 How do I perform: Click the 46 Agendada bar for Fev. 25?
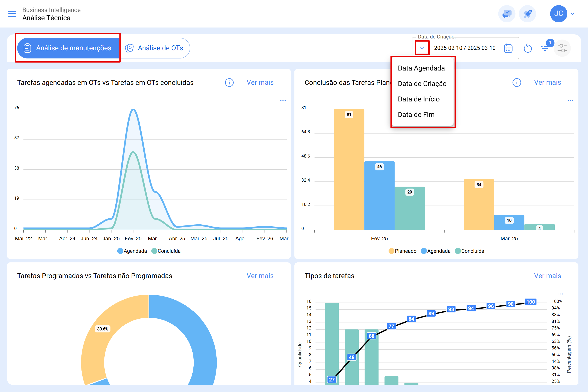[x=379, y=196]
